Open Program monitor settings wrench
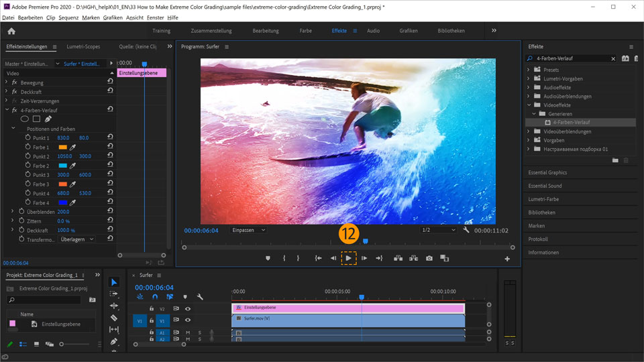This screenshot has width=644, height=362. [466, 230]
